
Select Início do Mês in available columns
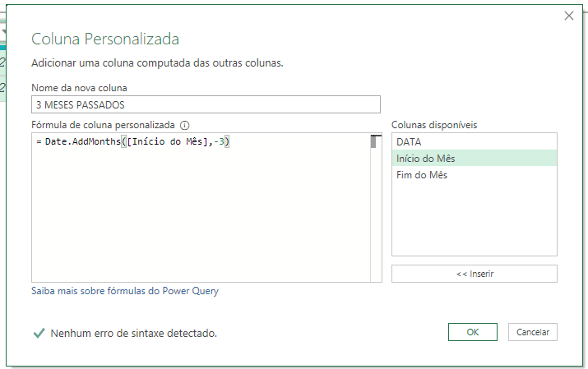coord(475,158)
